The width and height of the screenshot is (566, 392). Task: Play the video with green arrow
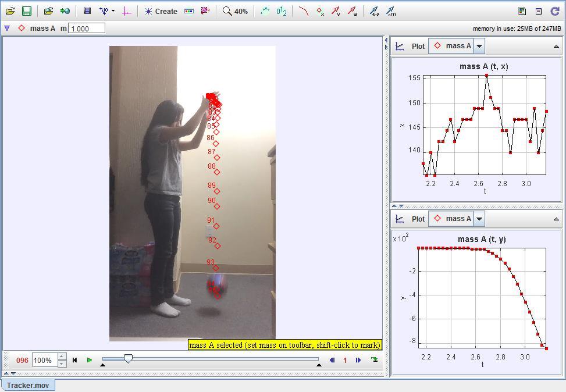point(90,360)
